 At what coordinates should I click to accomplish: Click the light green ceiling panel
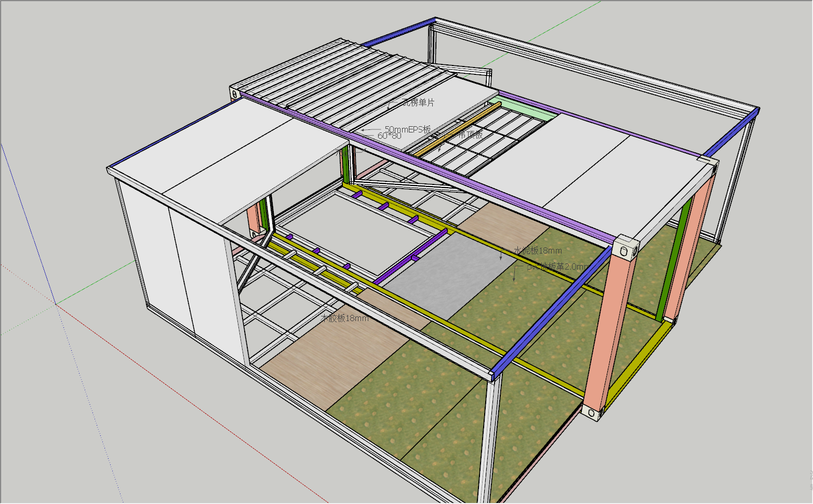click(519, 107)
